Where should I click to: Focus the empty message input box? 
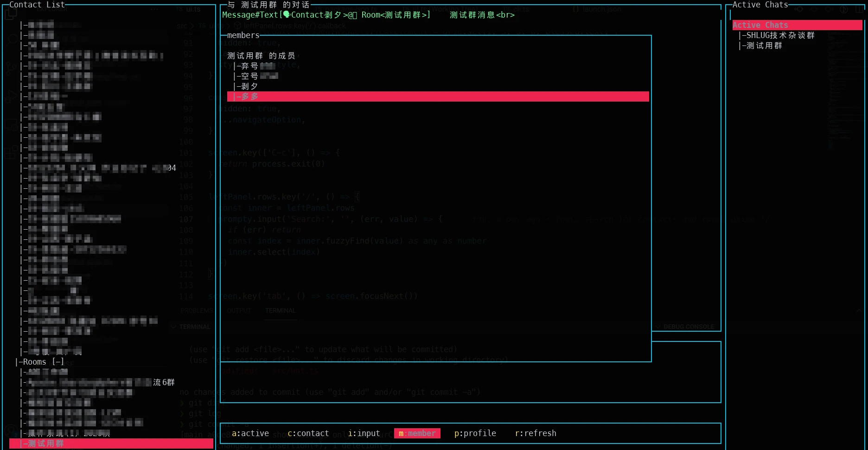(686, 372)
